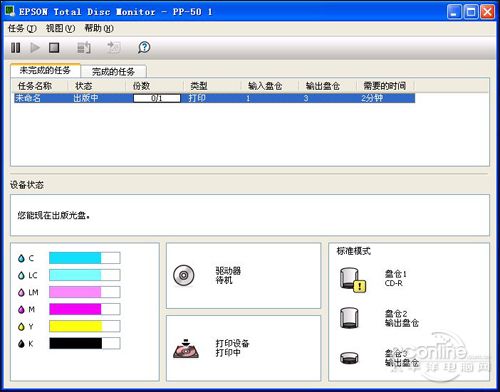The image size is (500, 392).
Task: Sort by the 份数 column header
Action: (154, 86)
